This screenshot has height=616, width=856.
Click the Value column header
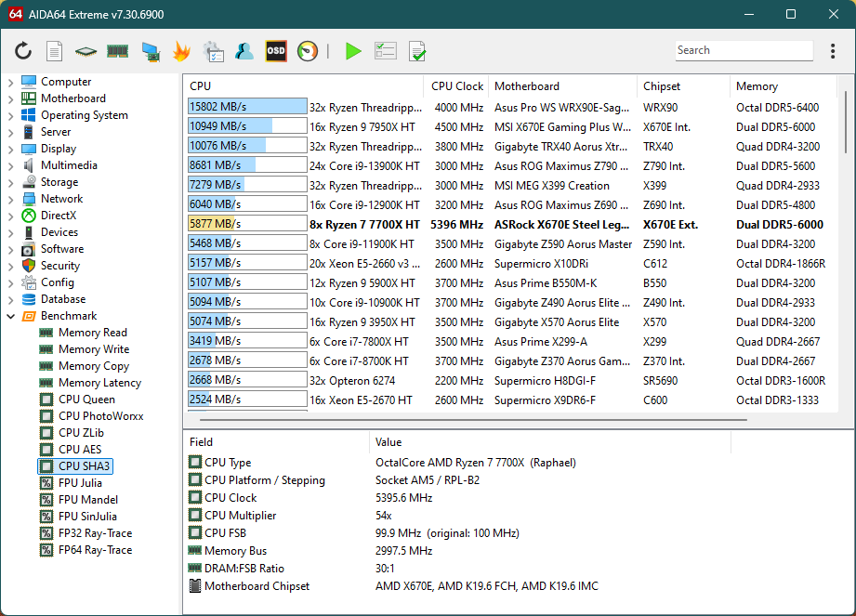click(x=550, y=442)
